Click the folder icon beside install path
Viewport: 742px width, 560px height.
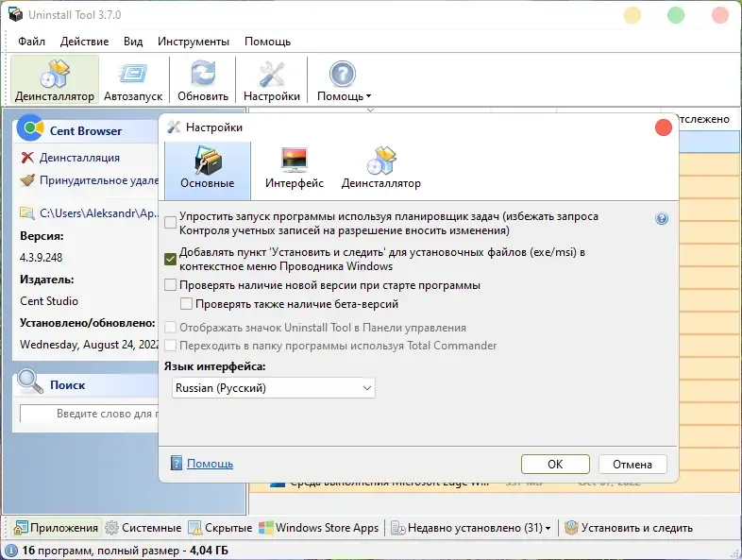point(27,213)
